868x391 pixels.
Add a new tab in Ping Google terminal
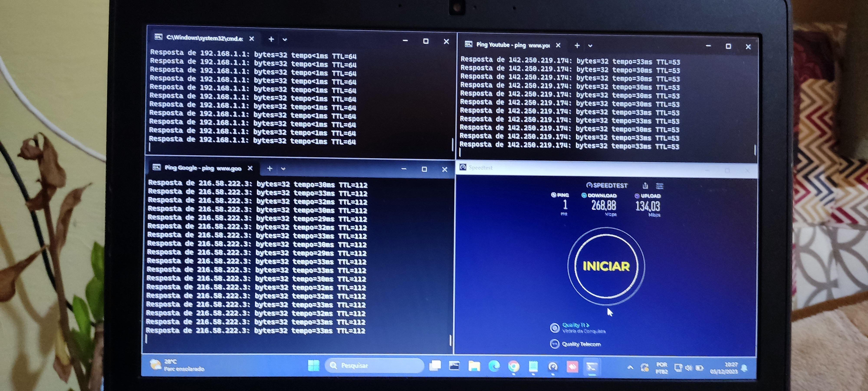tap(270, 168)
